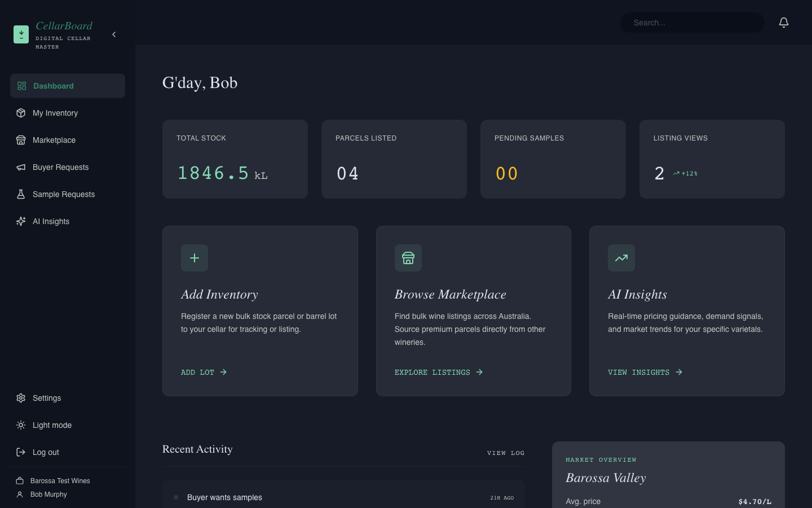Switch to the Dashboard section
This screenshot has height=508, width=812.
[54, 86]
